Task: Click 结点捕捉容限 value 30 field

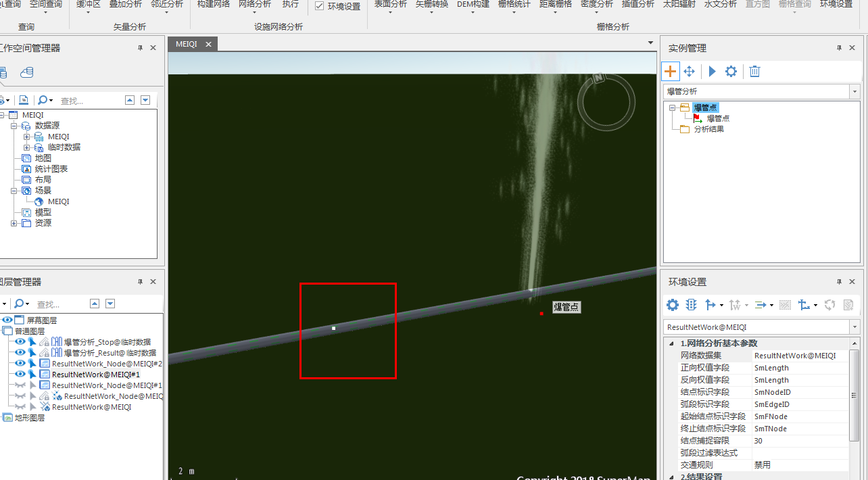Action: (x=800, y=441)
